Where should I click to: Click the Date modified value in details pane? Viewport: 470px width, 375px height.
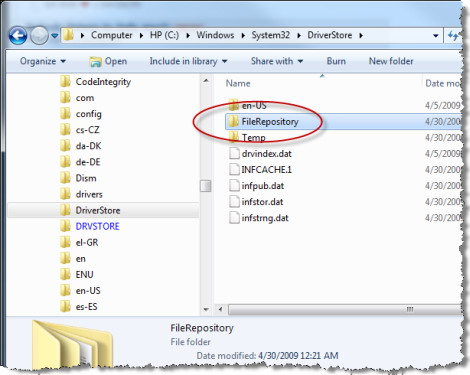[298, 356]
